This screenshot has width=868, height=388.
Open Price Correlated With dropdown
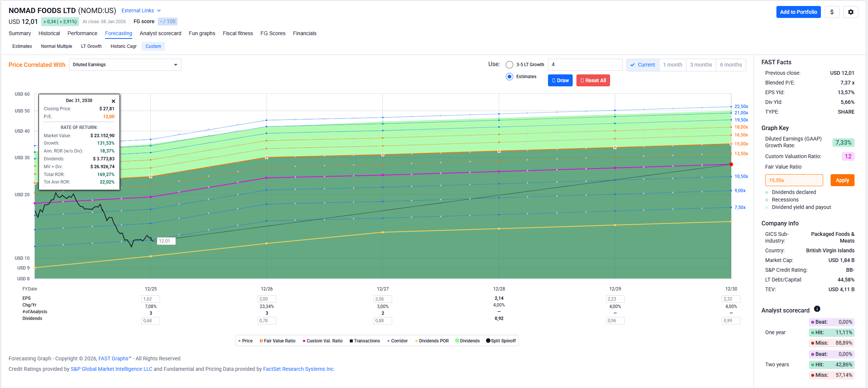[x=125, y=65]
